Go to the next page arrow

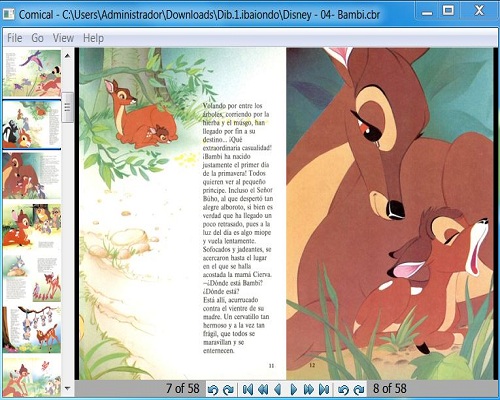pos(293,389)
